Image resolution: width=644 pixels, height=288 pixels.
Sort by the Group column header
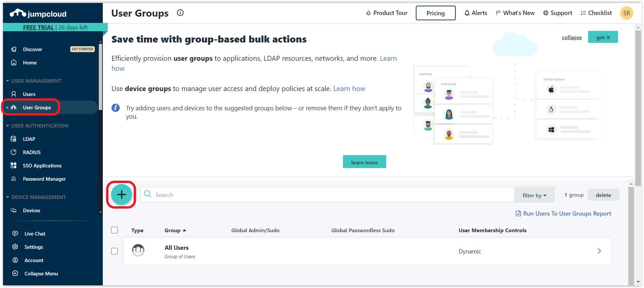point(175,230)
